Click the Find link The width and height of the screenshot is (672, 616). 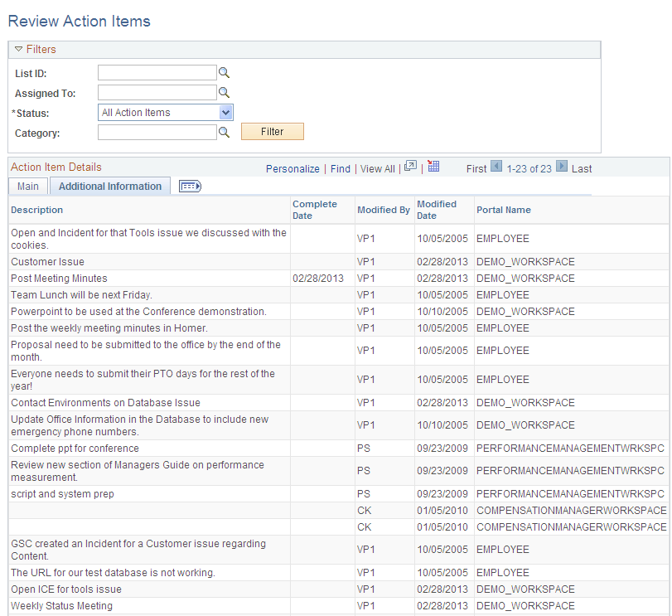pyautogui.click(x=340, y=167)
